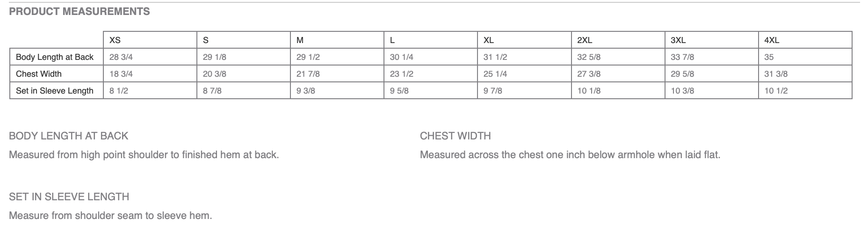The image size is (868, 248).
Task: Click the L chest width value 23 1/2
Action: tap(402, 74)
